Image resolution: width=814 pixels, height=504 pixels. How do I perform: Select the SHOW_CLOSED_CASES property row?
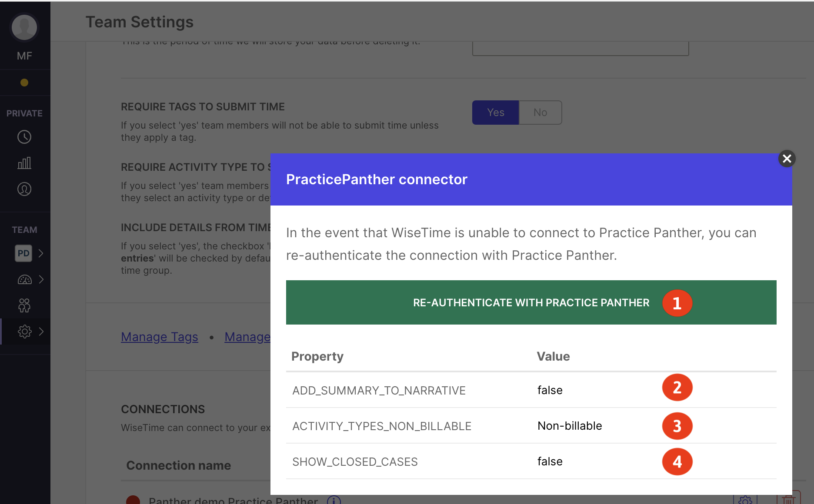tap(531, 461)
